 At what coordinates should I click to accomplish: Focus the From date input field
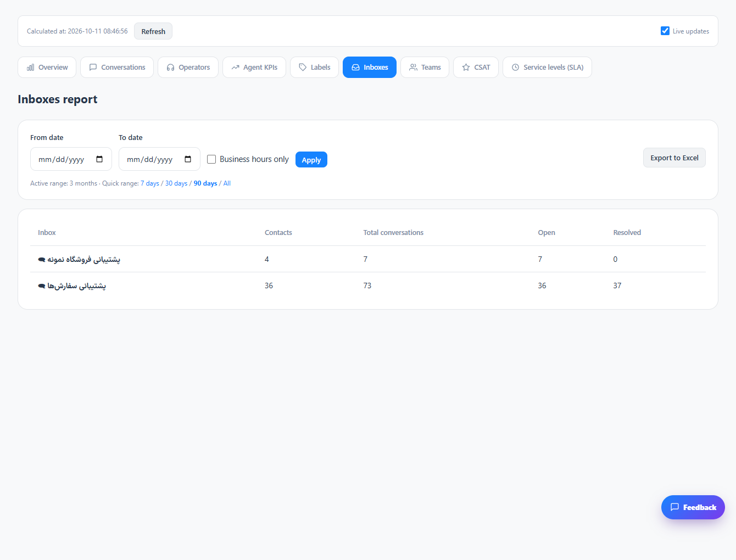(71, 159)
